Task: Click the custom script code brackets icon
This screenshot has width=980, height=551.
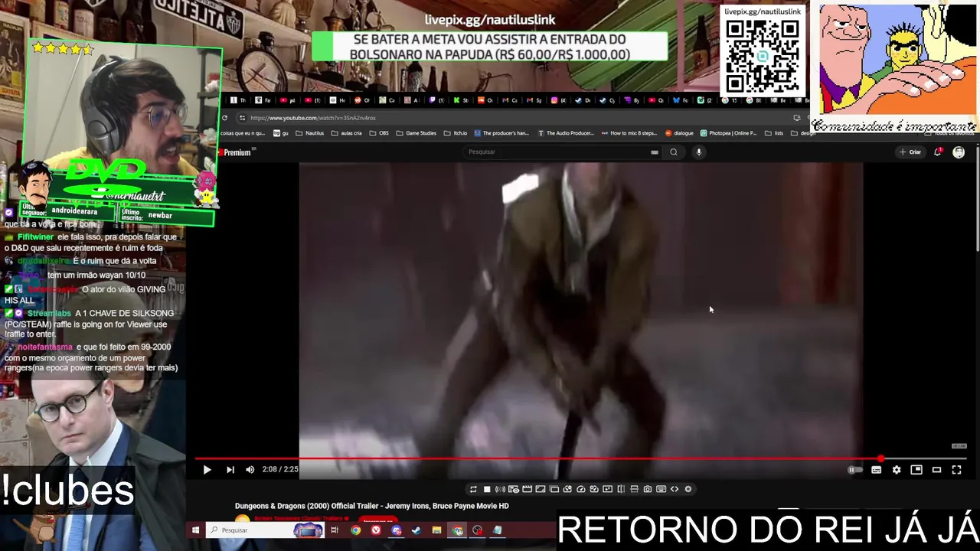Action: [675, 489]
